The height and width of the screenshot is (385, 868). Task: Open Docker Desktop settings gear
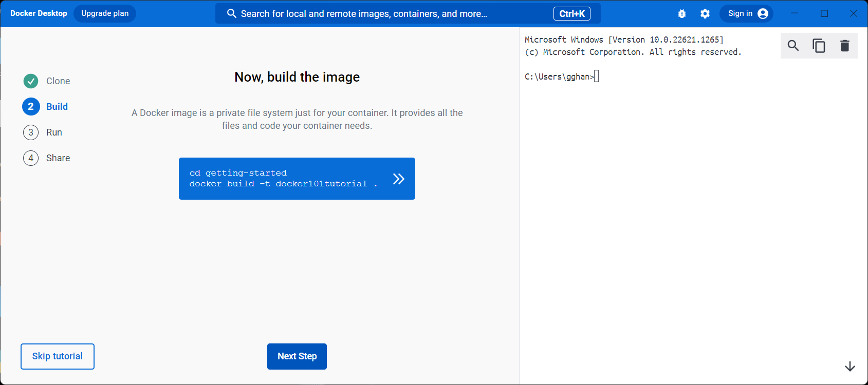[705, 14]
